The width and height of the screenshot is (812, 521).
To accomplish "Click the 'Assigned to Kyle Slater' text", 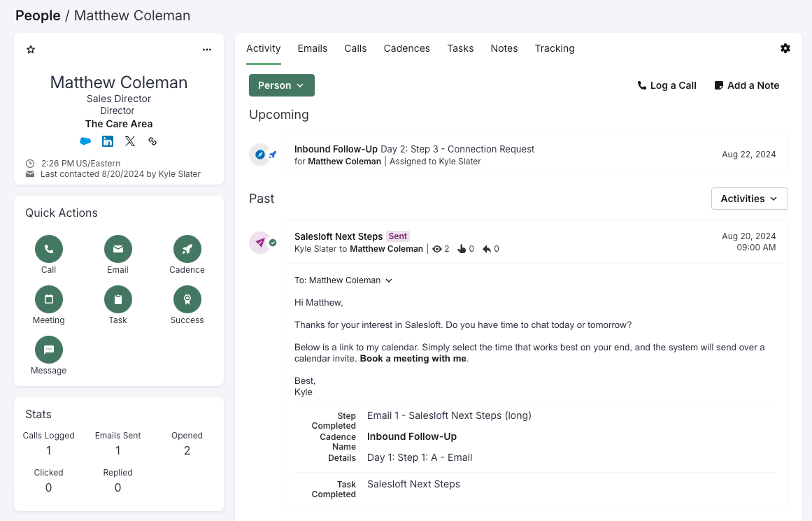I will [x=435, y=162].
